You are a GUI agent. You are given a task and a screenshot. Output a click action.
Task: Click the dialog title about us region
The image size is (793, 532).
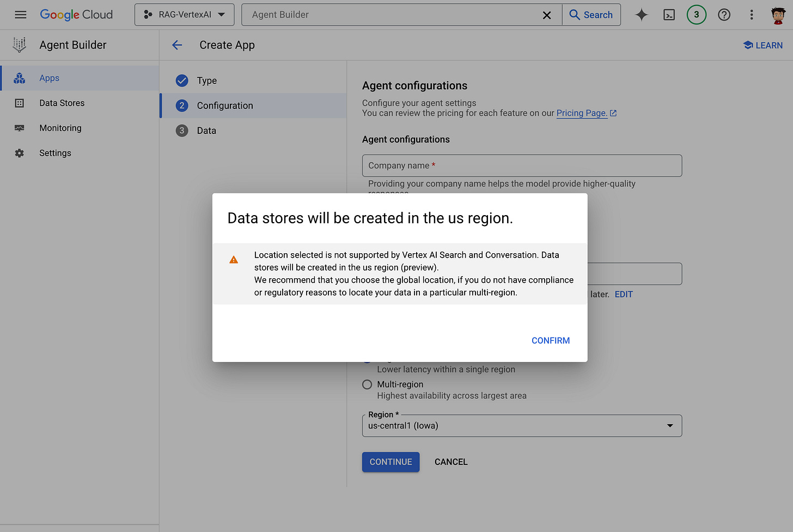[x=370, y=218]
